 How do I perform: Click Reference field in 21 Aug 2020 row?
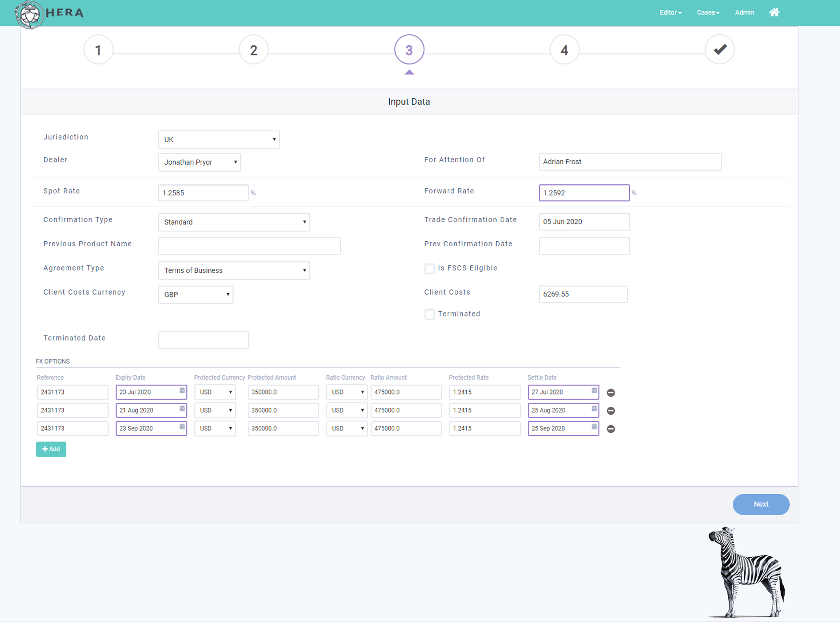pyautogui.click(x=73, y=410)
